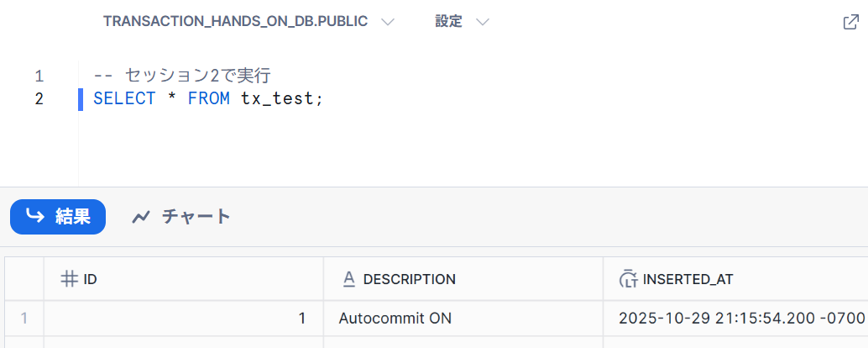Screen dimensions: 868x348
Task: Select the ID cell containing value 1
Action: (x=183, y=319)
